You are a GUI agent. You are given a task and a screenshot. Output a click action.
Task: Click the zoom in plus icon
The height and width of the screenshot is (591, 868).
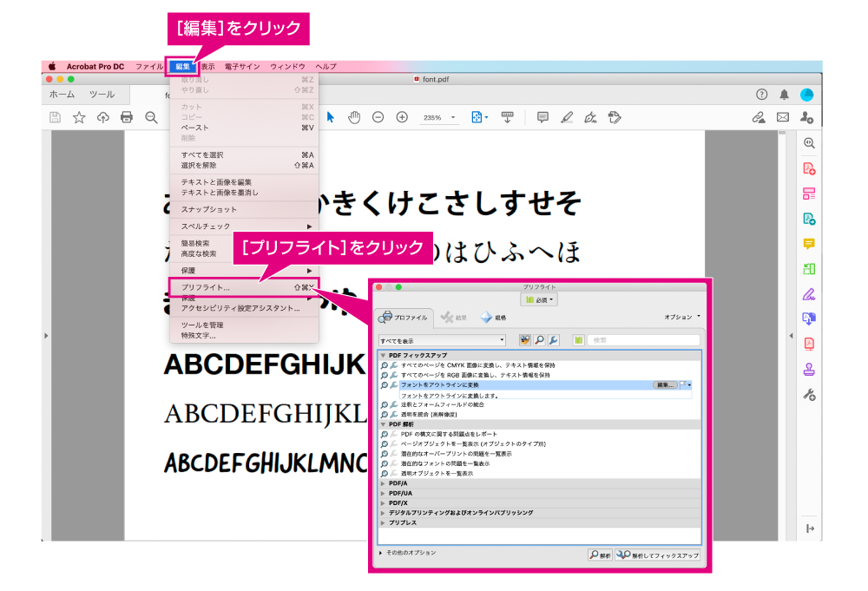point(403,117)
